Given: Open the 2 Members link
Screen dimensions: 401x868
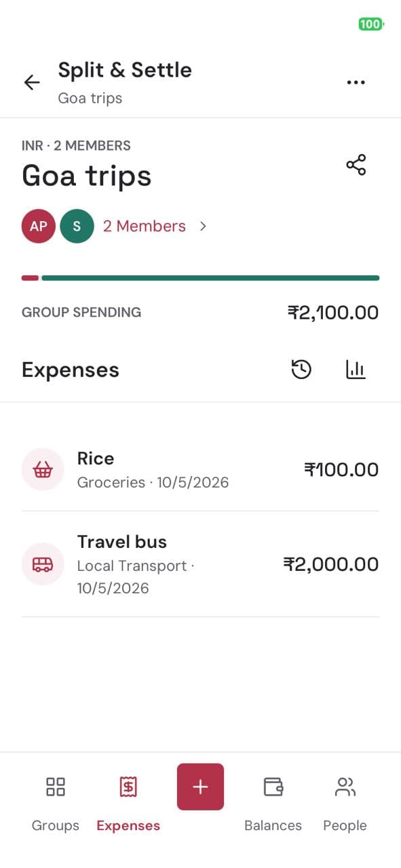Looking at the screenshot, I should pyautogui.click(x=144, y=226).
